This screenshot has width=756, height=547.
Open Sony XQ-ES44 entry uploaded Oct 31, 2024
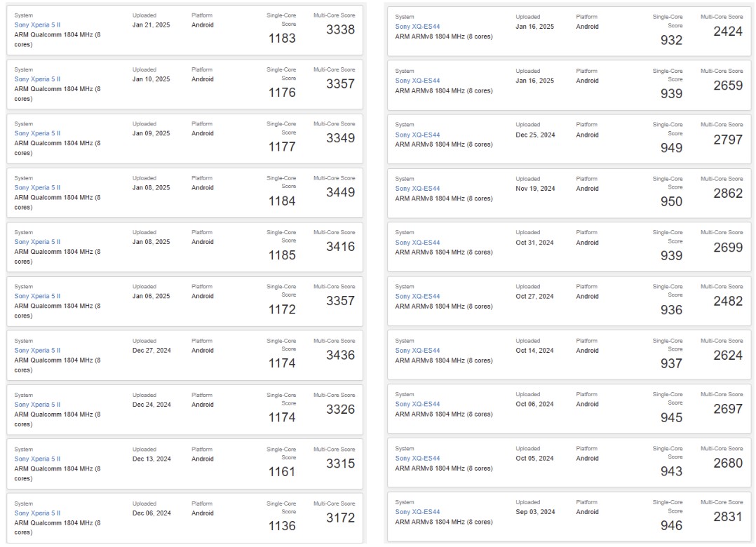point(417,243)
